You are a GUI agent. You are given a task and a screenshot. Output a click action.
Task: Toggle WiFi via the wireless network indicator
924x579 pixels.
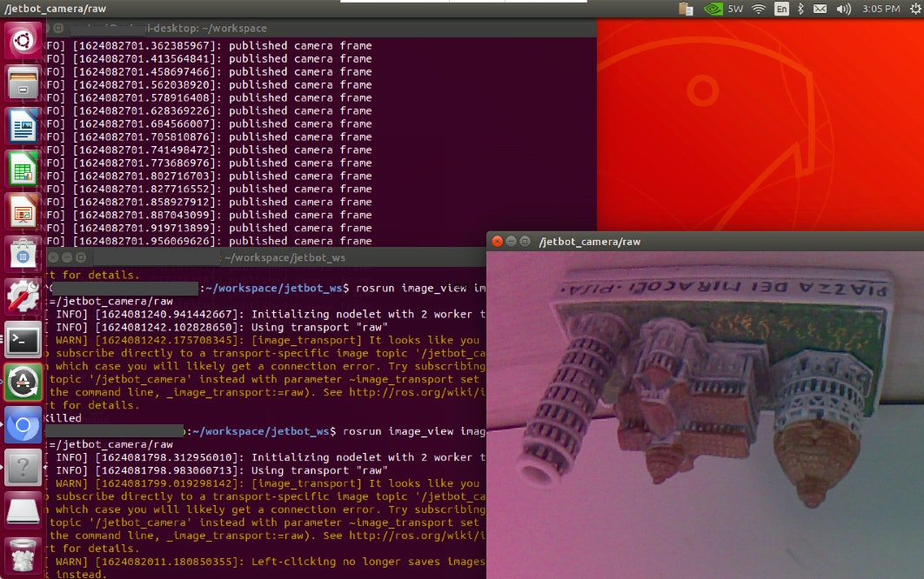coord(757,10)
